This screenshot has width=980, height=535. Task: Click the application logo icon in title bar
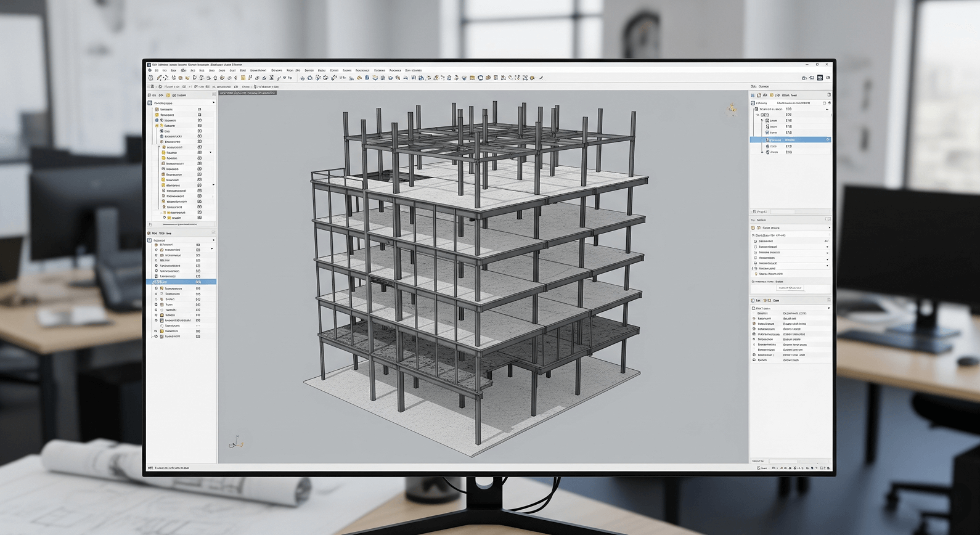[x=149, y=64]
